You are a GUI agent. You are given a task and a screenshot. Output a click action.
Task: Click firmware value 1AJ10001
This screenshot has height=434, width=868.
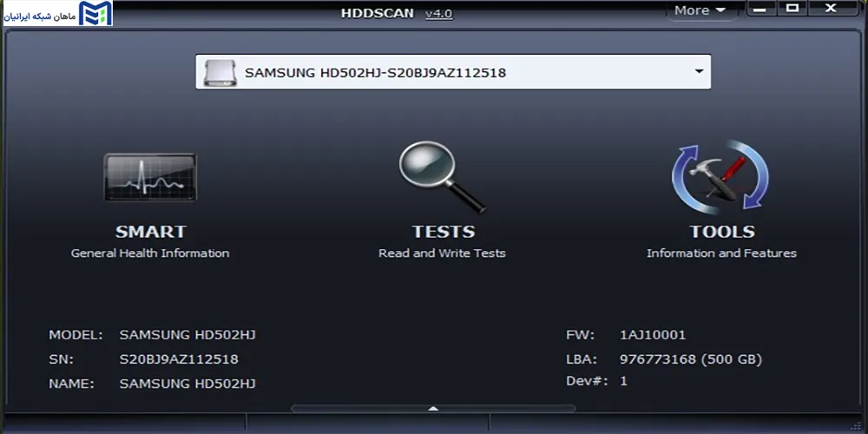(653, 335)
